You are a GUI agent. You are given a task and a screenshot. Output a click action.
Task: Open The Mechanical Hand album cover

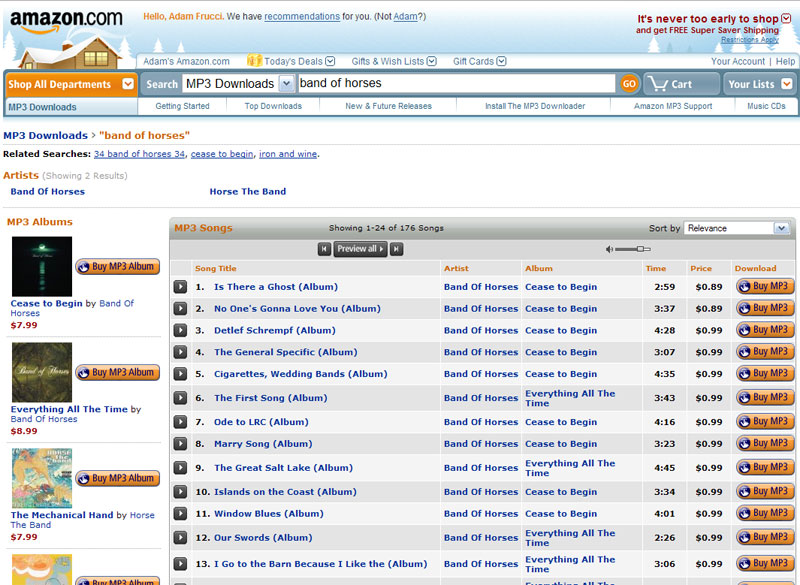[x=42, y=478]
